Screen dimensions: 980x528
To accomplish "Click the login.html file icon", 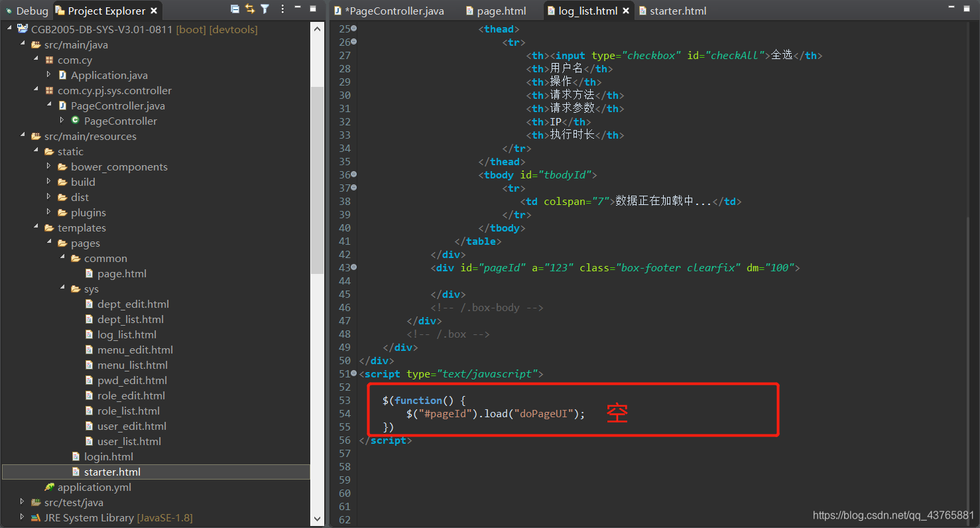I will (x=76, y=456).
